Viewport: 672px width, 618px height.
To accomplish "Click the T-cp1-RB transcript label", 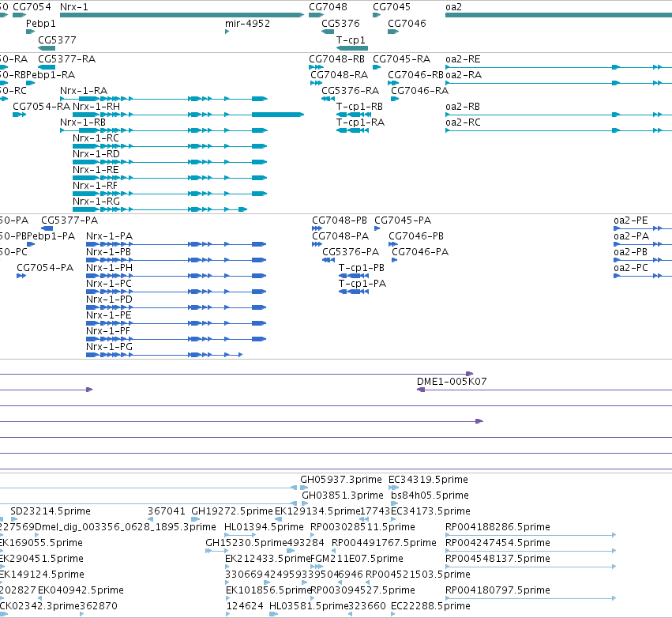I will point(359,107).
